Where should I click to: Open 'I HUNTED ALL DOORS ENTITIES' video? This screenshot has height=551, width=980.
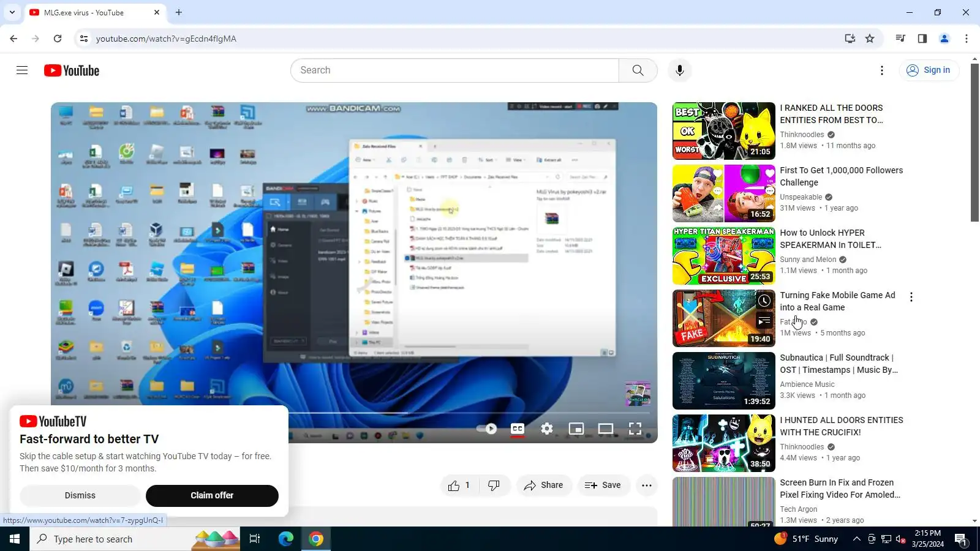point(841,426)
